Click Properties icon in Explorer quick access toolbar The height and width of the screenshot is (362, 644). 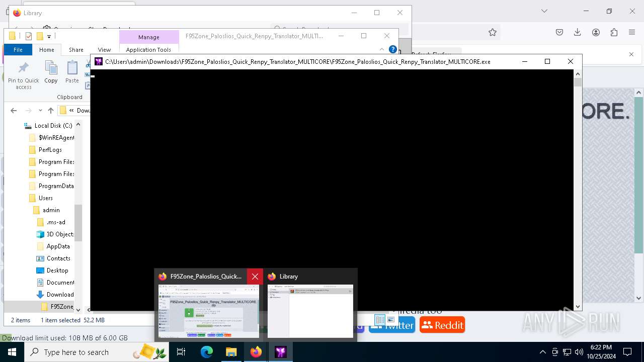(x=28, y=36)
